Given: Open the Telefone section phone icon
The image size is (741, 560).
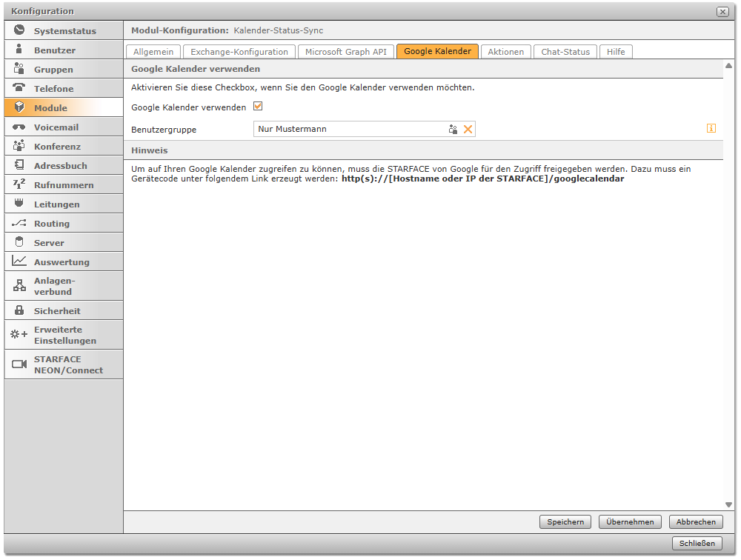Looking at the screenshot, I should tap(19, 88).
